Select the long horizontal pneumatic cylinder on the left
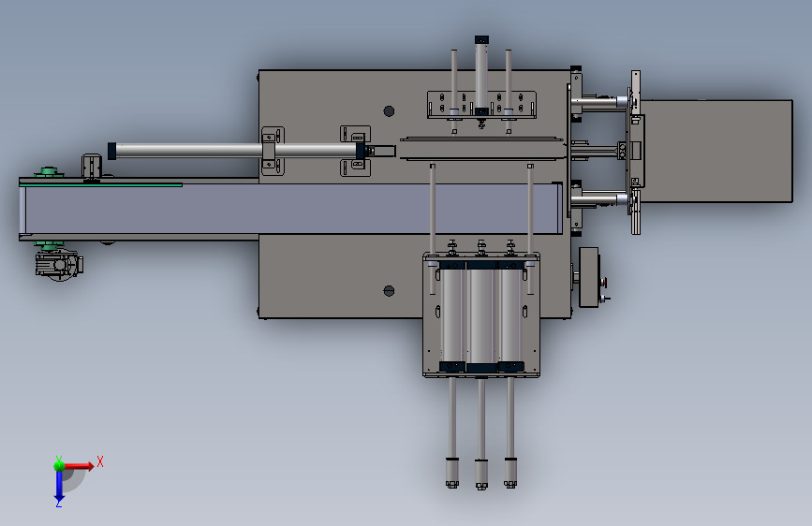 (x=238, y=151)
